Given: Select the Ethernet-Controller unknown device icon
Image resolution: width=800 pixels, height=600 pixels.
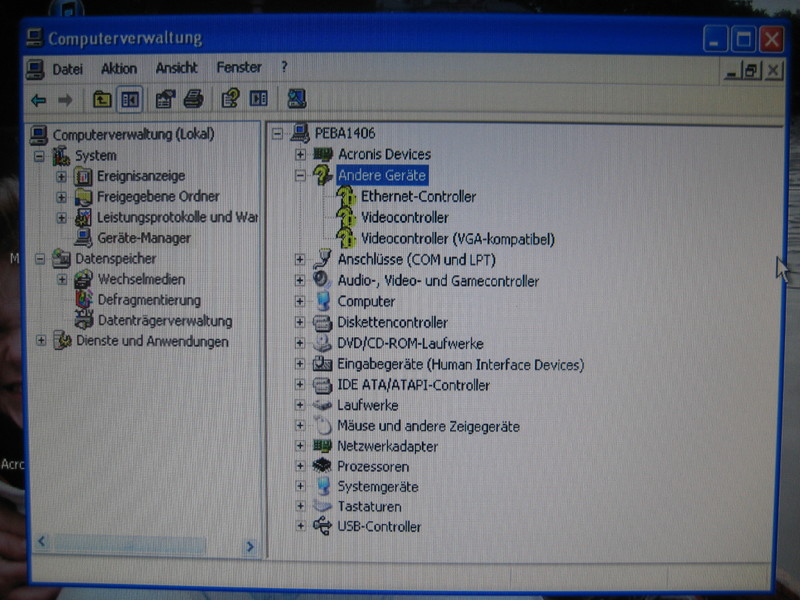Looking at the screenshot, I should point(346,197).
